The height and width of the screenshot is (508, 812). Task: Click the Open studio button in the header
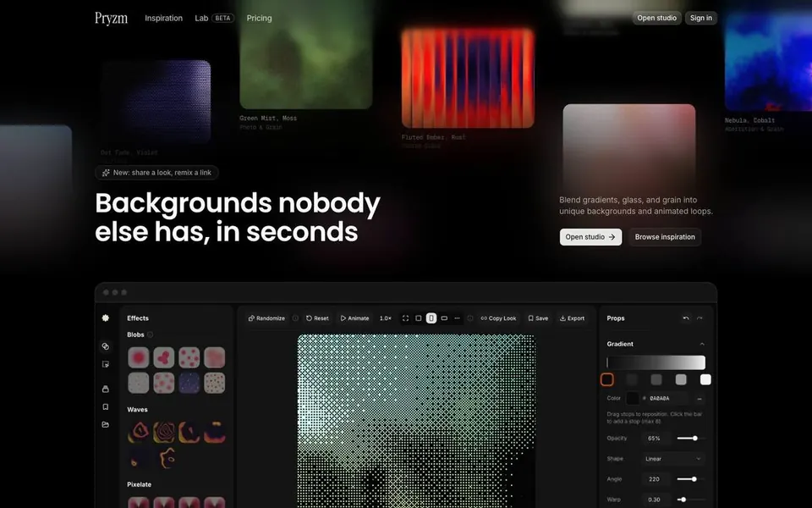656,18
